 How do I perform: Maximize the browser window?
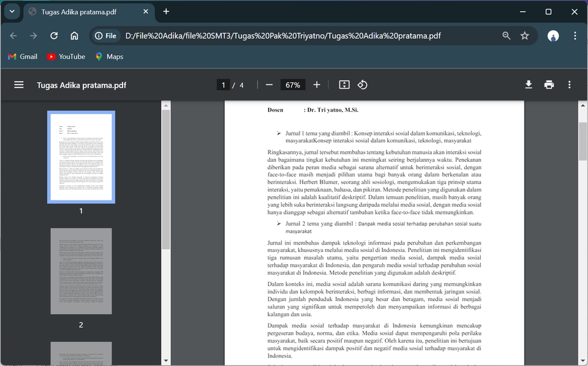point(548,12)
